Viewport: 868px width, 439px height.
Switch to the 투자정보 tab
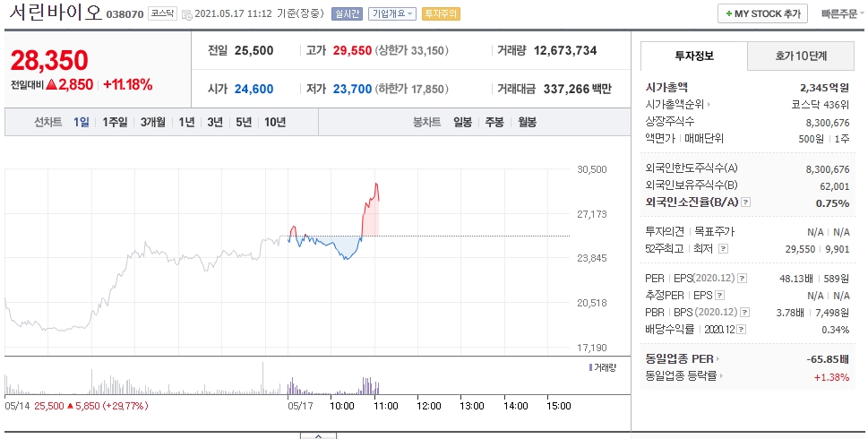coord(693,56)
